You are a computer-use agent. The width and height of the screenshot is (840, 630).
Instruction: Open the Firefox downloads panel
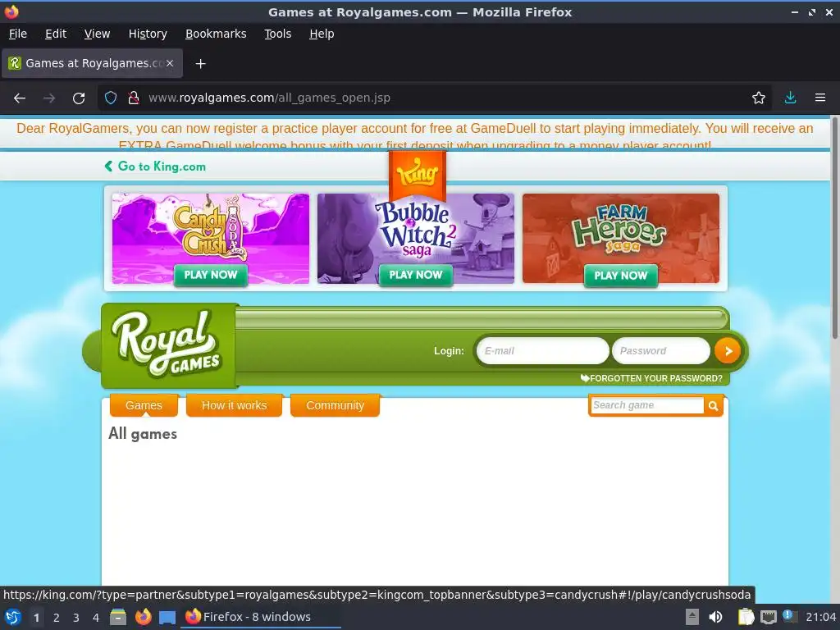click(790, 98)
